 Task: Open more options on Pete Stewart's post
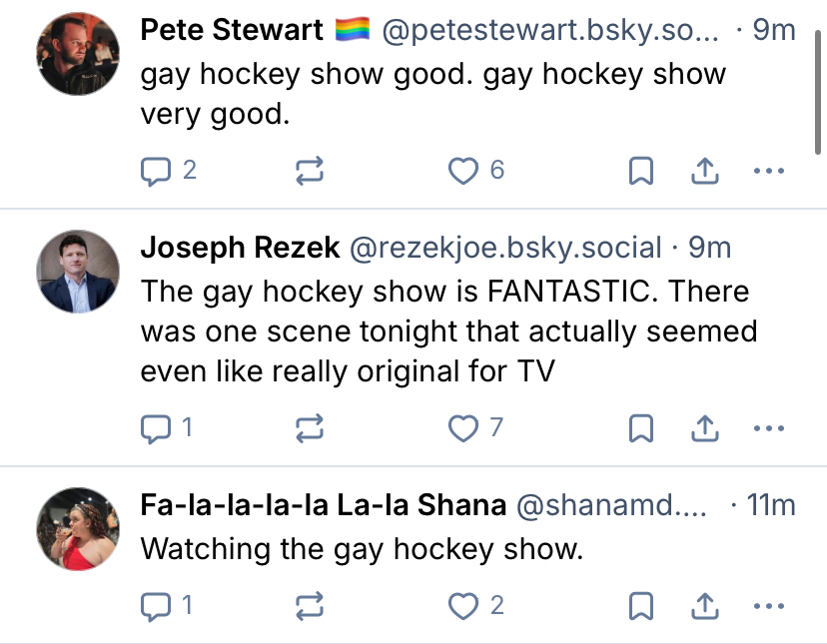click(x=769, y=172)
